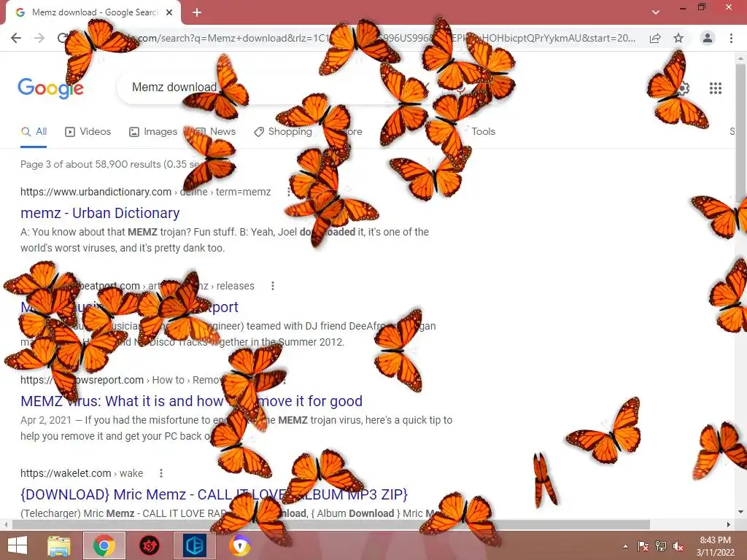Click the browser forward arrow
Viewport: 747px width, 560px height.
[x=39, y=38]
